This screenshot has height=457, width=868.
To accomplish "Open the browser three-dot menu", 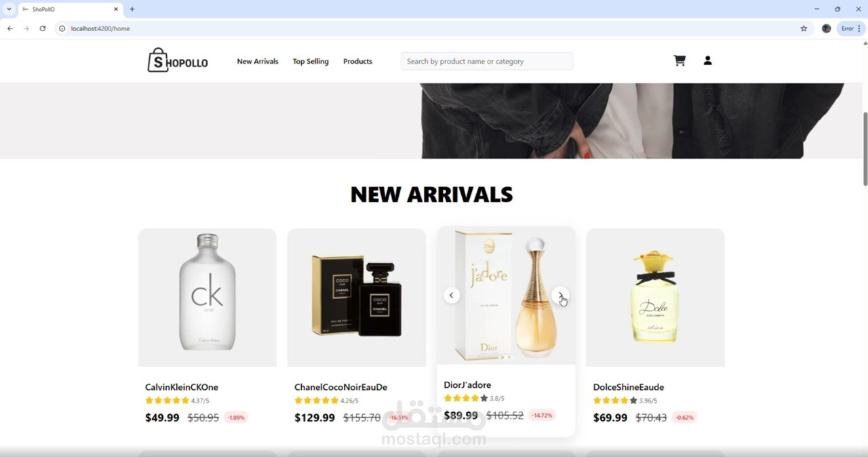I will click(x=859, y=28).
